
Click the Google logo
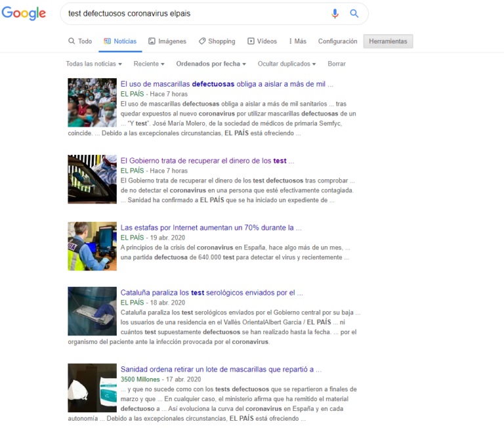point(24,14)
